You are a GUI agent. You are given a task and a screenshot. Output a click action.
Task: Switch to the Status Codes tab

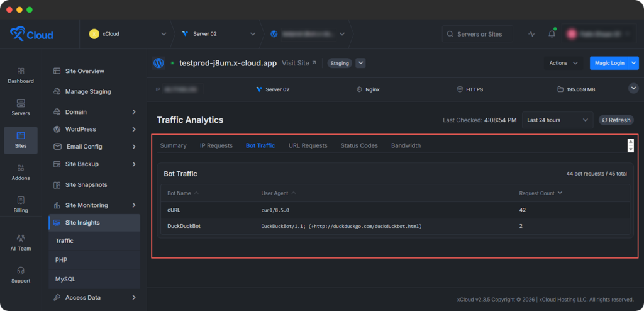point(359,145)
